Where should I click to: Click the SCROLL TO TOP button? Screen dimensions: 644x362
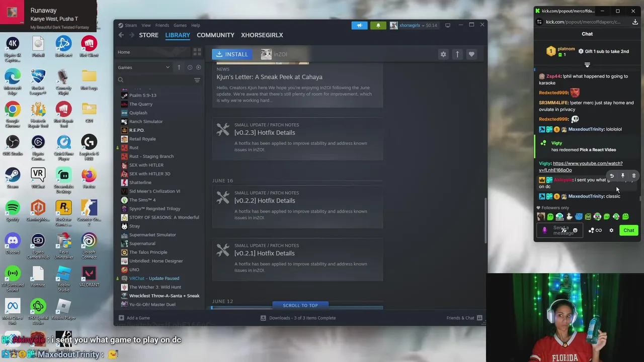pos(300,305)
